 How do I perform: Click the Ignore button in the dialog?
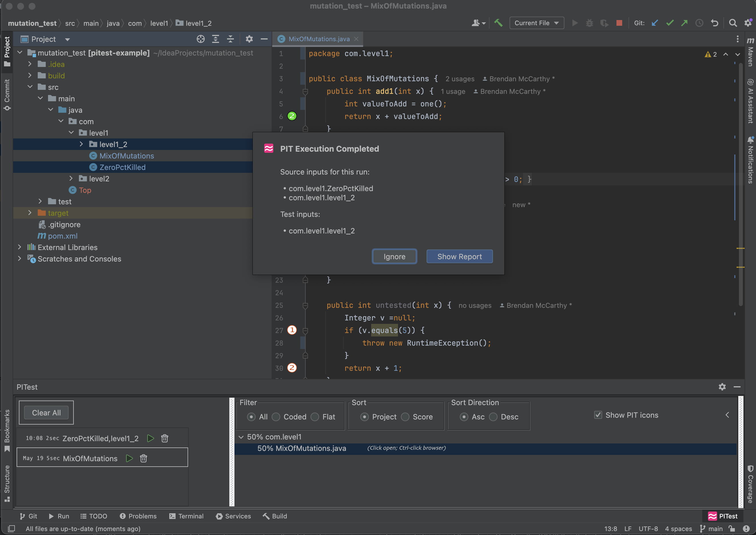pos(394,256)
